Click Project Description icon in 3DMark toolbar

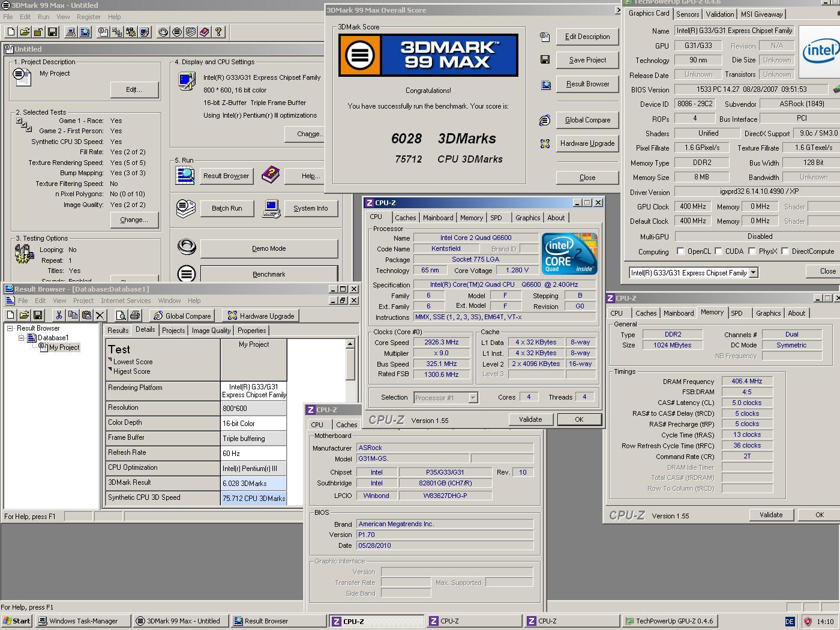coord(103,32)
